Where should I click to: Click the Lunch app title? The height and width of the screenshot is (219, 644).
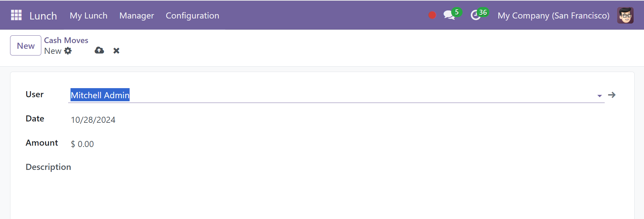43,16
